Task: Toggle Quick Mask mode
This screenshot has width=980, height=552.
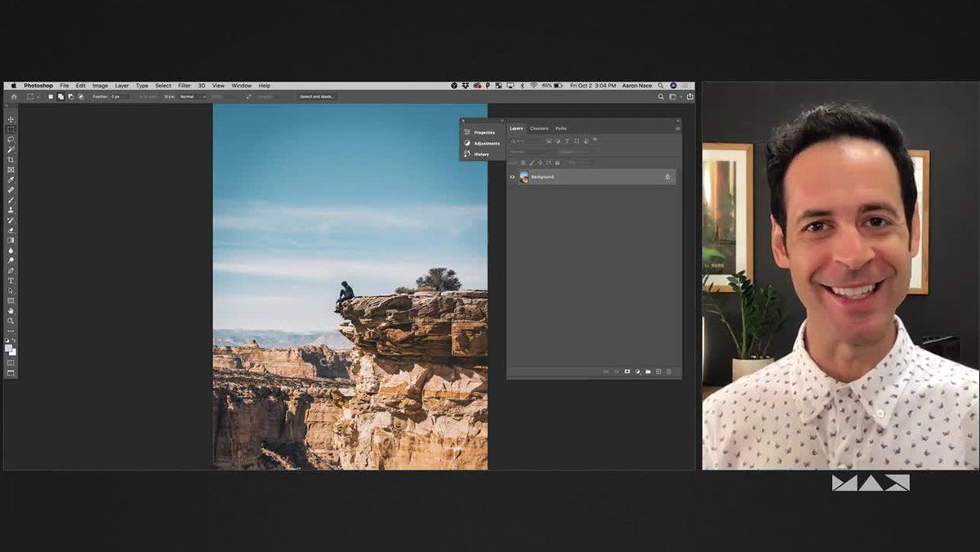Action: 11,363
